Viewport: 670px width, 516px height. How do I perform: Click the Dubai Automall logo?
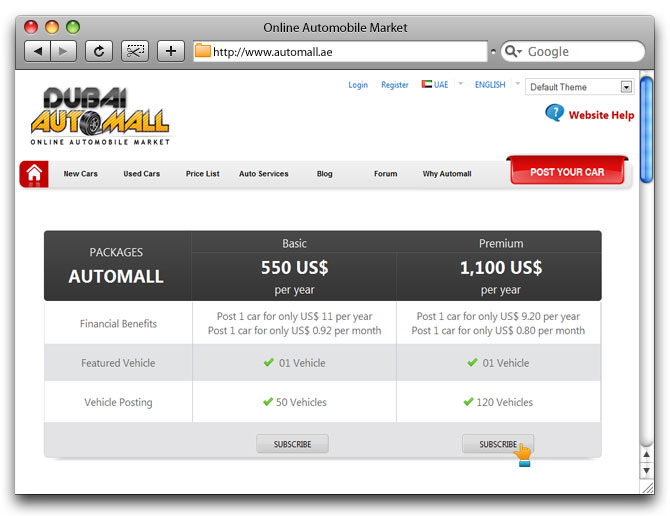tap(100, 116)
